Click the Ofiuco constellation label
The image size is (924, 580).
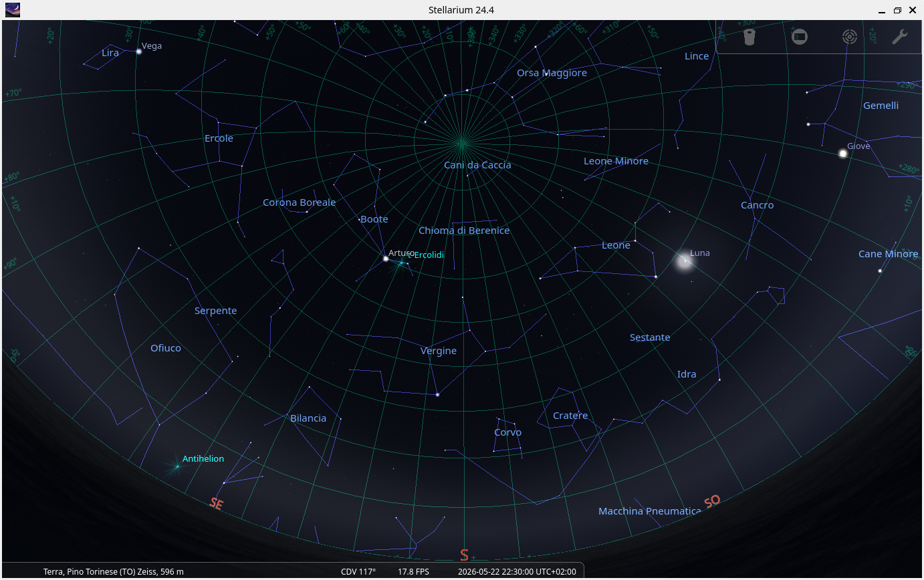point(166,348)
